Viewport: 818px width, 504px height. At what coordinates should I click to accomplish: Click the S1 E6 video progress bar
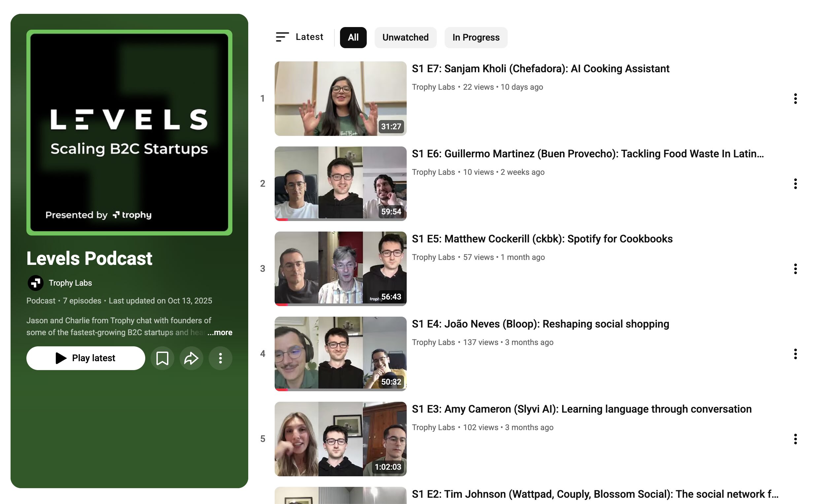pos(340,219)
